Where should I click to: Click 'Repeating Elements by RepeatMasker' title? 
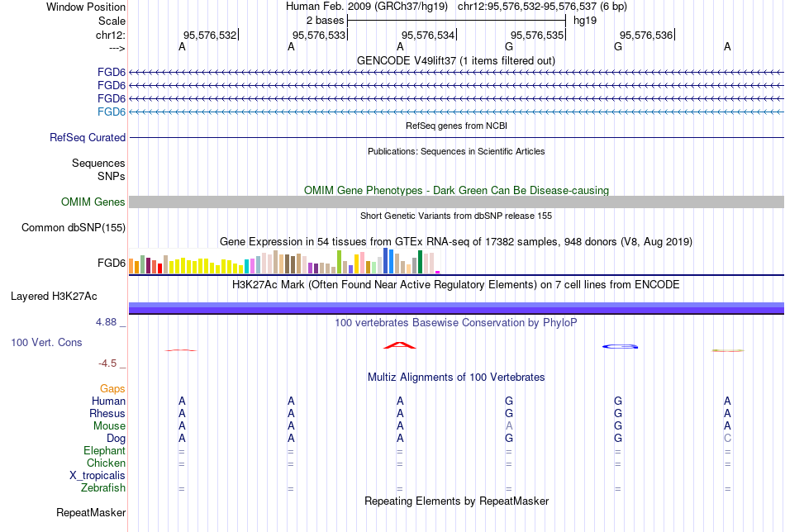point(456,501)
